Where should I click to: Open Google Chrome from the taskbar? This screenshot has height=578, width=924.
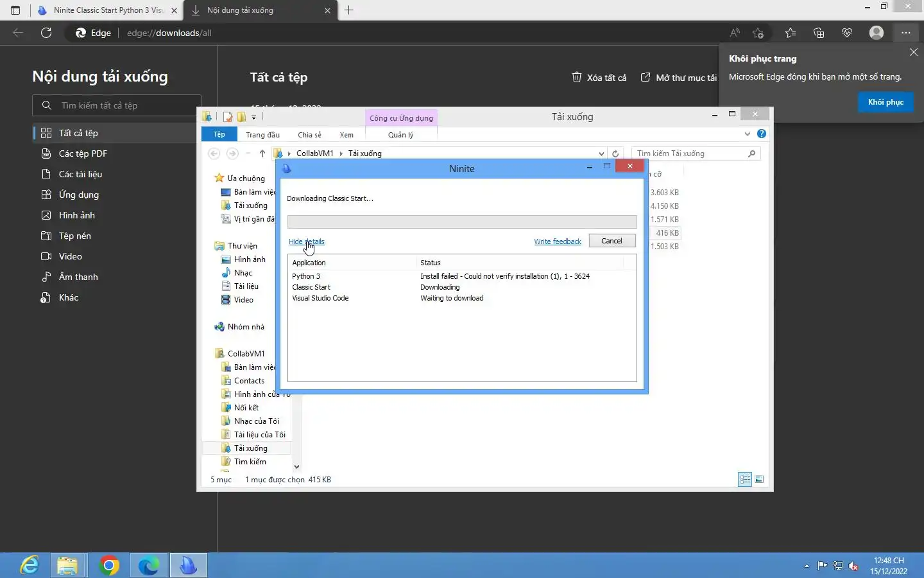pyautogui.click(x=109, y=565)
